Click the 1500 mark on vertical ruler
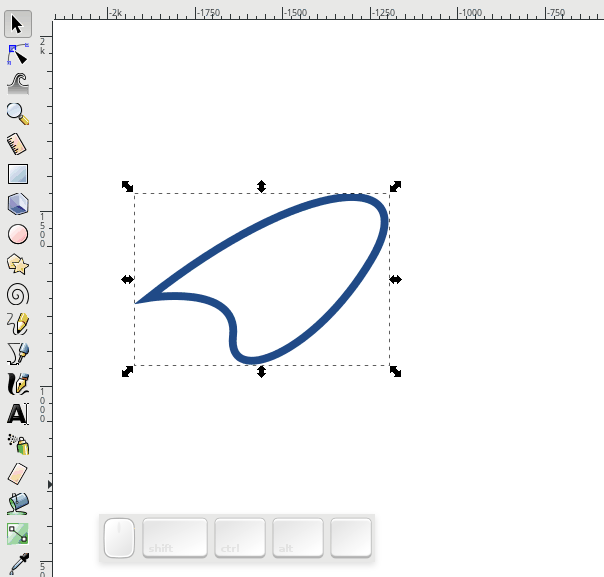604x577 pixels. tap(42, 230)
